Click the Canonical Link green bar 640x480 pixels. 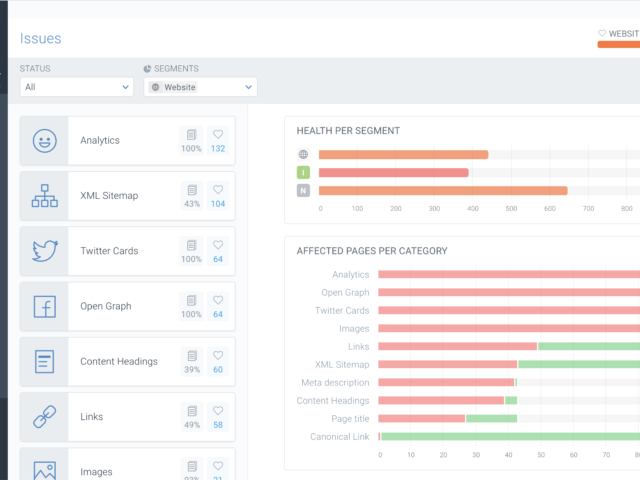(510, 437)
